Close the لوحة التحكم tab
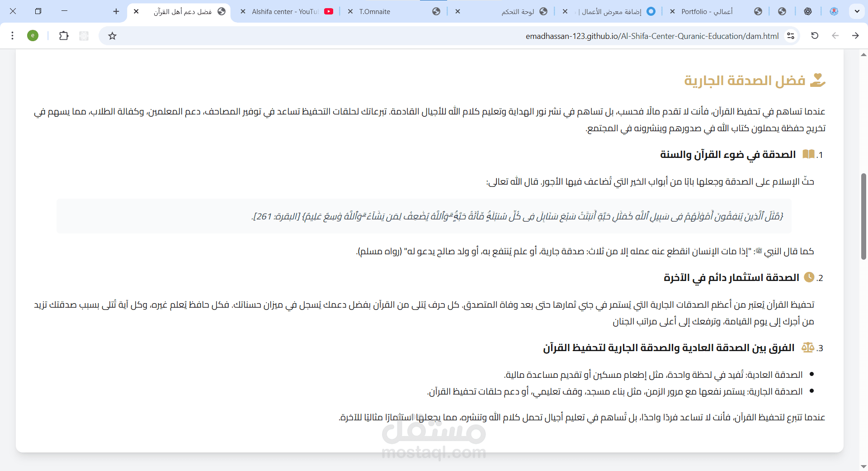The width and height of the screenshot is (868, 471). [x=458, y=11]
